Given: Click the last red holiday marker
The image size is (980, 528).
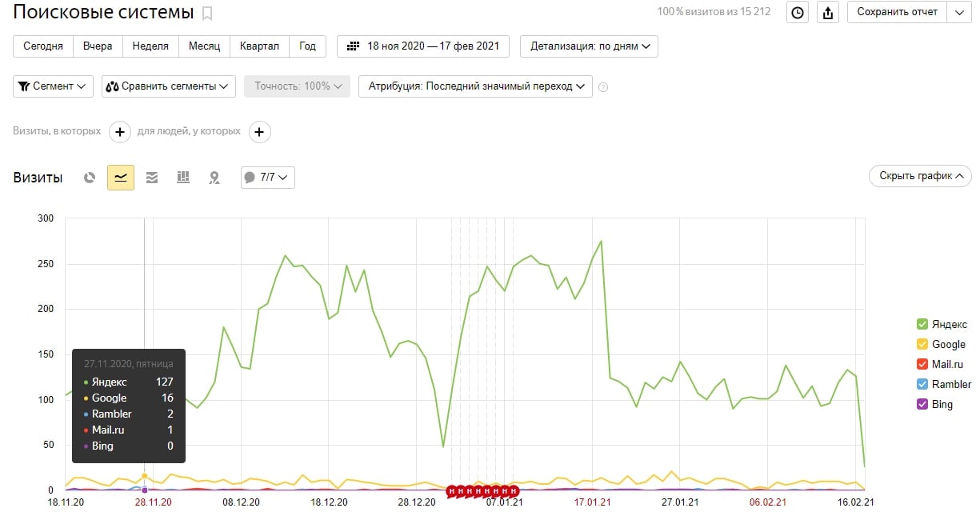Looking at the screenshot, I should (x=514, y=491).
